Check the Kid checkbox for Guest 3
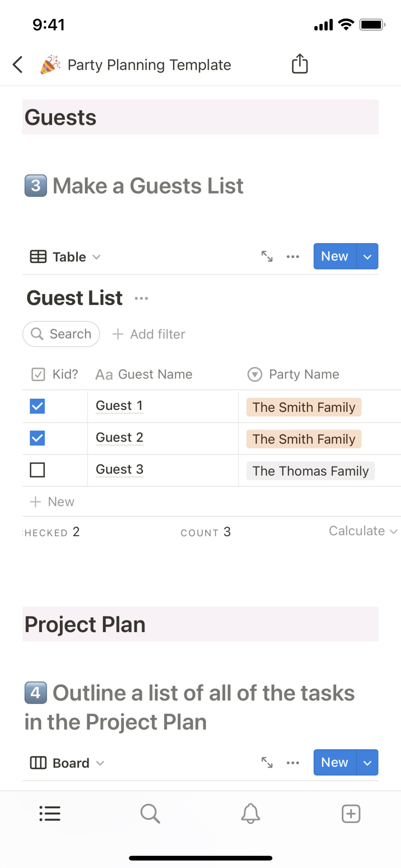Screen dimensions: 401x868 [37, 470]
